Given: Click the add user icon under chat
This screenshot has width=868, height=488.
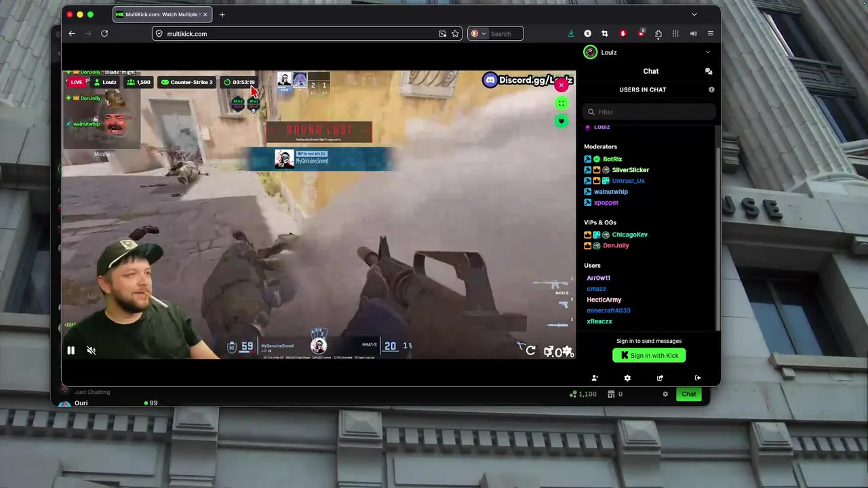Looking at the screenshot, I should point(595,378).
